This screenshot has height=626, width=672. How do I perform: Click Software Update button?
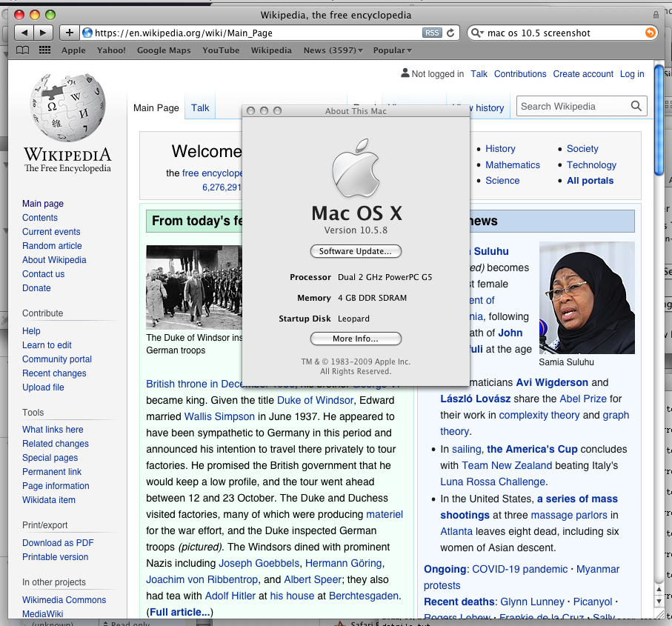(356, 251)
